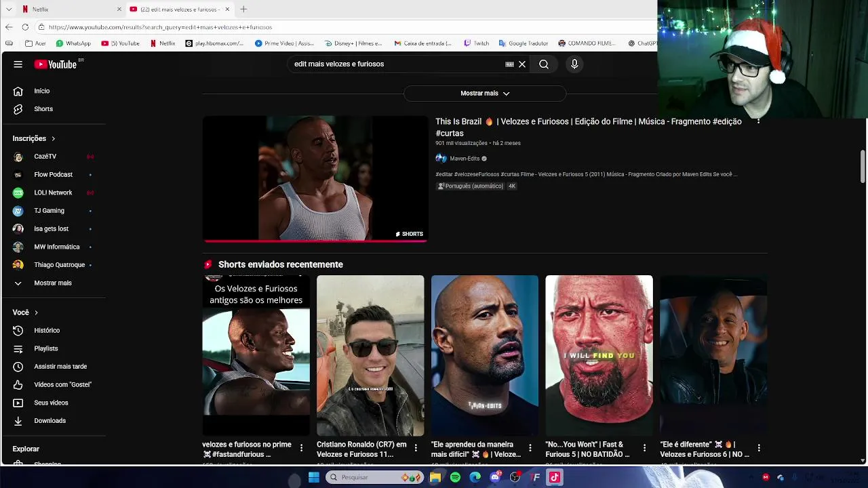Image resolution: width=868 pixels, height=488 pixels.
Task: Expand Mostrar mais above the results
Action: pyautogui.click(x=485, y=94)
